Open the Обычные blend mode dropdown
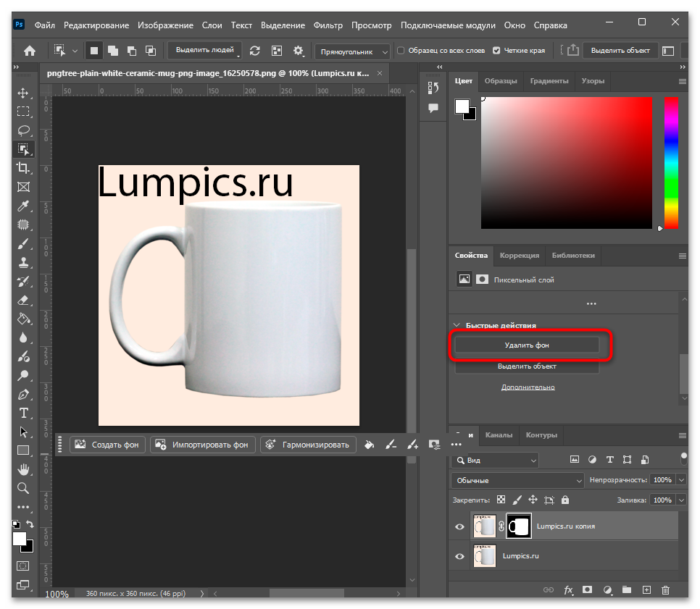This screenshot has width=700, height=609. pos(517,481)
